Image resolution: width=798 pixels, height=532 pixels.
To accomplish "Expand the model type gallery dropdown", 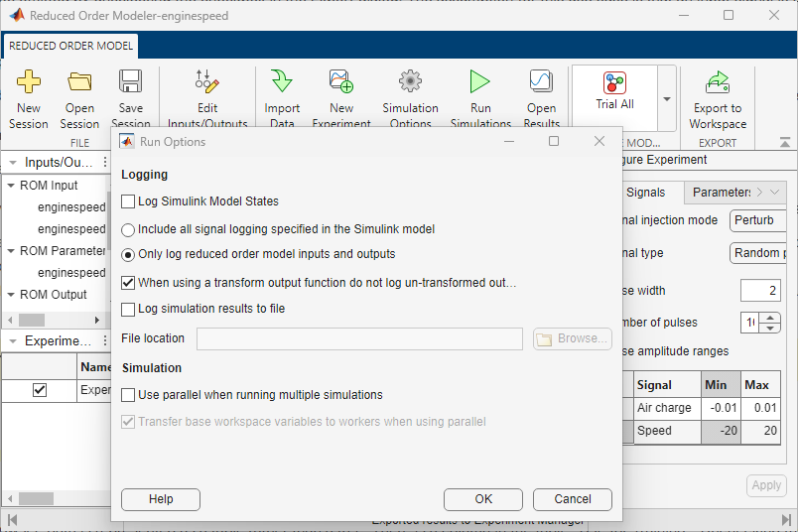I will (667, 99).
